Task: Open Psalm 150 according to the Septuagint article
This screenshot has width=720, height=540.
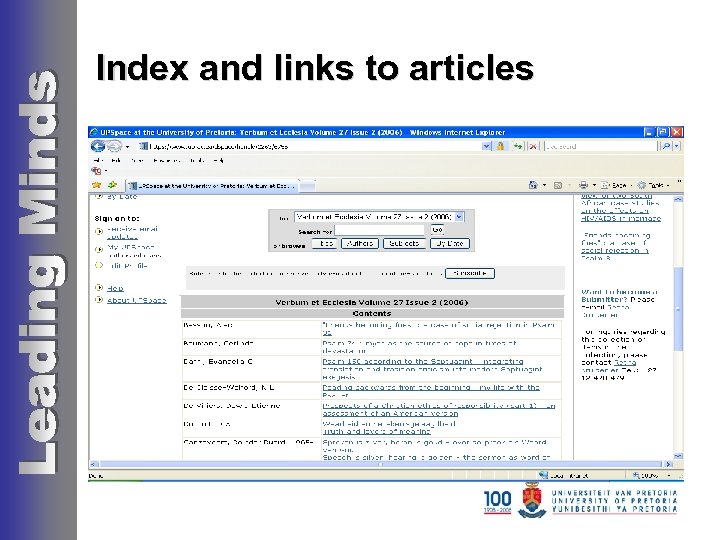Action: click(432, 369)
